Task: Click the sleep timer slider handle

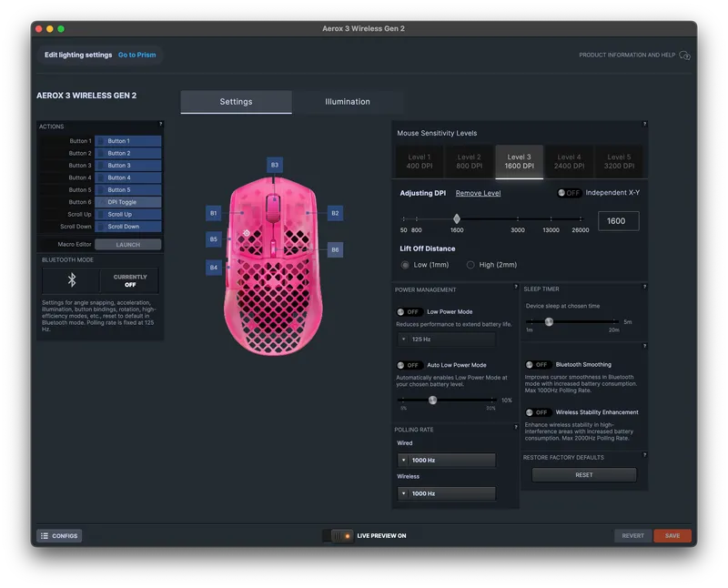Action: 549,321
